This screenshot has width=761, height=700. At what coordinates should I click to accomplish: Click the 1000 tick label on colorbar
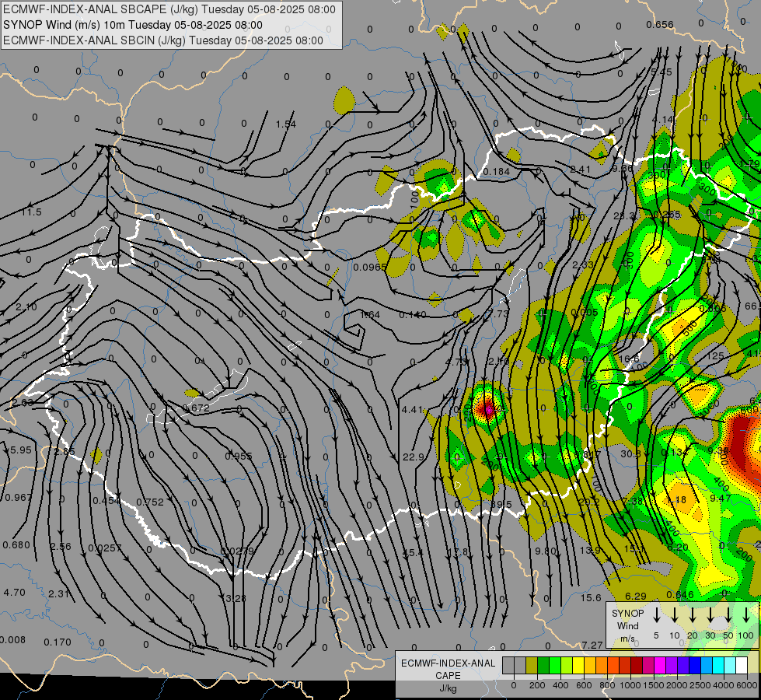pyautogui.click(x=630, y=685)
